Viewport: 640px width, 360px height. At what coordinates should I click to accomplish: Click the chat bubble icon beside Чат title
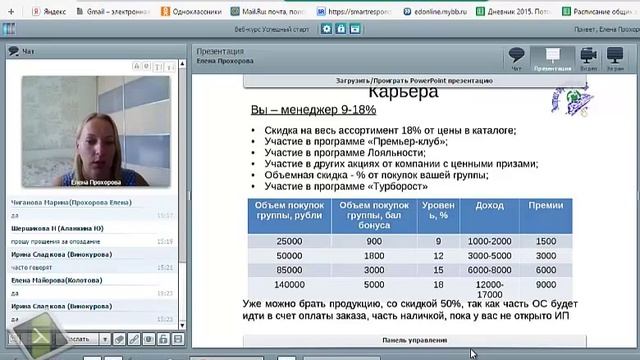13,51
